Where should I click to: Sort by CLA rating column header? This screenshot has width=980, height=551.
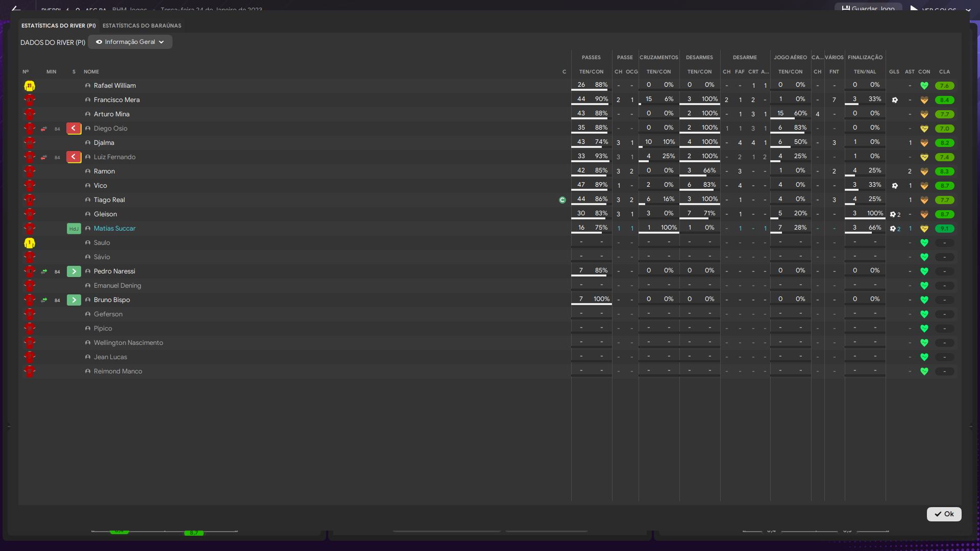(945, 72)
